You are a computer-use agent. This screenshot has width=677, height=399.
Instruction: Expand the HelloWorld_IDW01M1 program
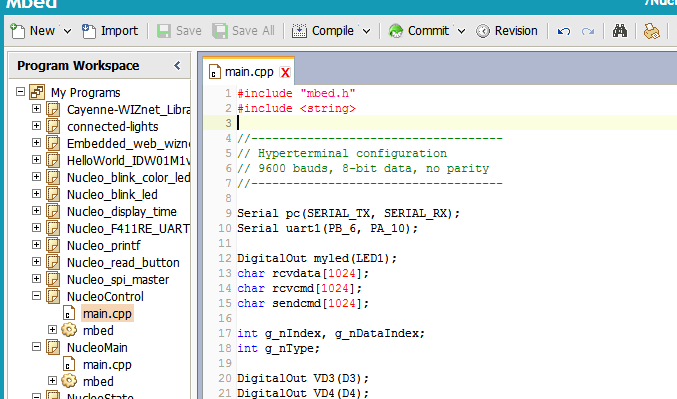pos(37,160)
